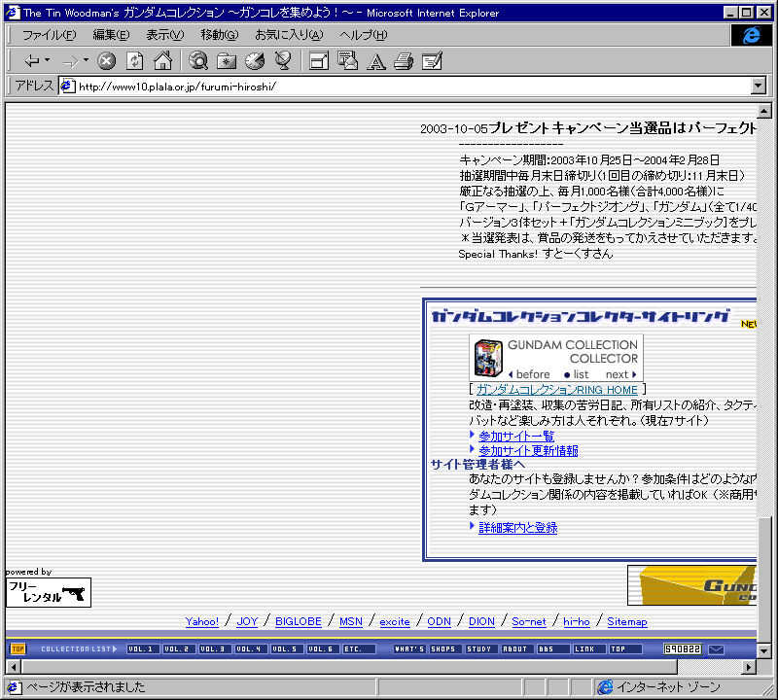The width and height of the screenshot is (778, 700).
Task: Open the お気に入り(A) menu
Action: (289, 35)
